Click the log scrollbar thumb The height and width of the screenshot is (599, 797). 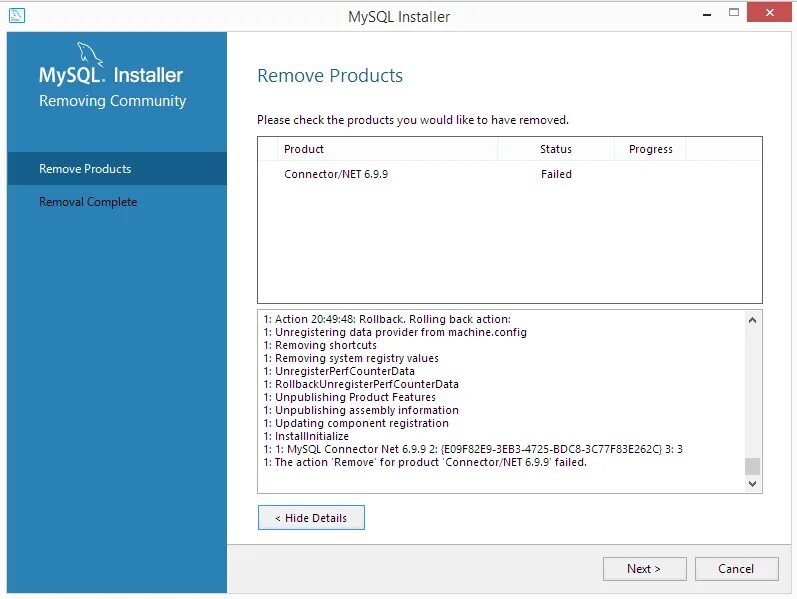[753, 466]
